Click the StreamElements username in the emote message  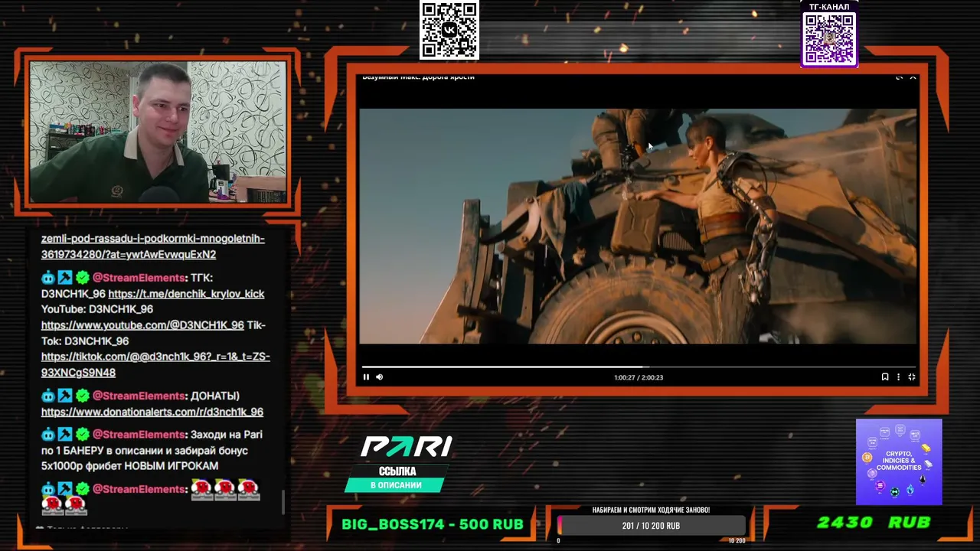pyautogui.click(x=139, y=489)
